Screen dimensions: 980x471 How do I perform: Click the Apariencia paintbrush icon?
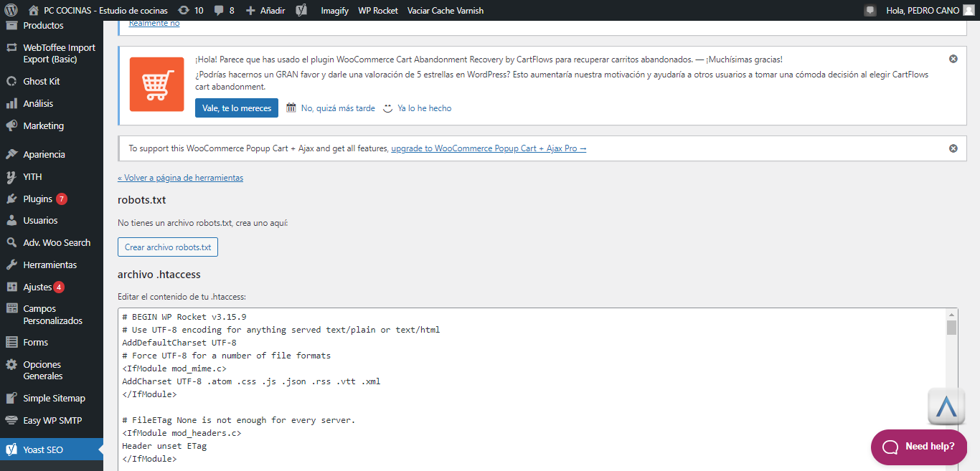[11, 154]
